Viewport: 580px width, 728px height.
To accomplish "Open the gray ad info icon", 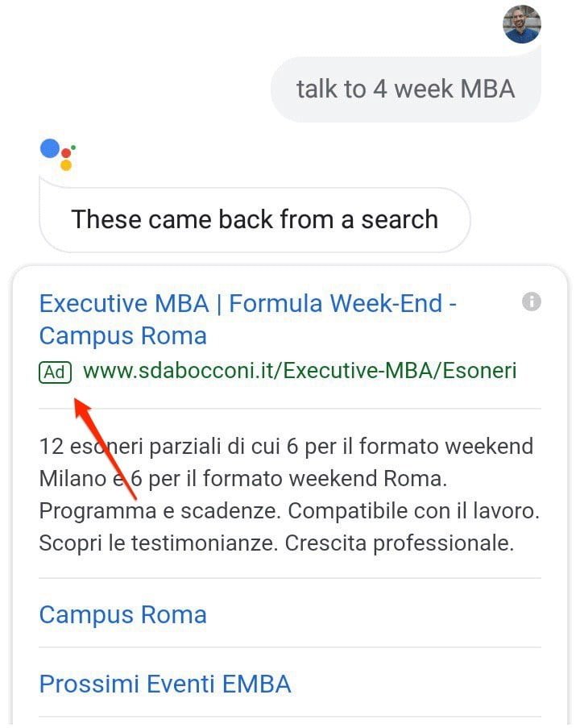I will (x=531, y=302).
